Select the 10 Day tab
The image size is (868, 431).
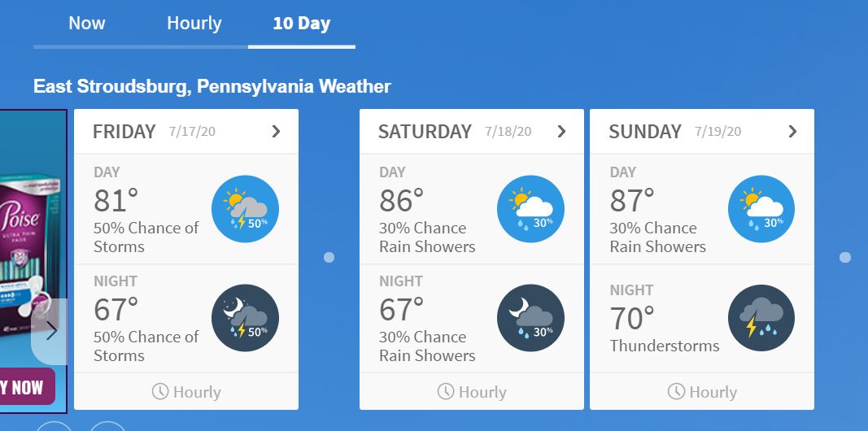[302, 24]
